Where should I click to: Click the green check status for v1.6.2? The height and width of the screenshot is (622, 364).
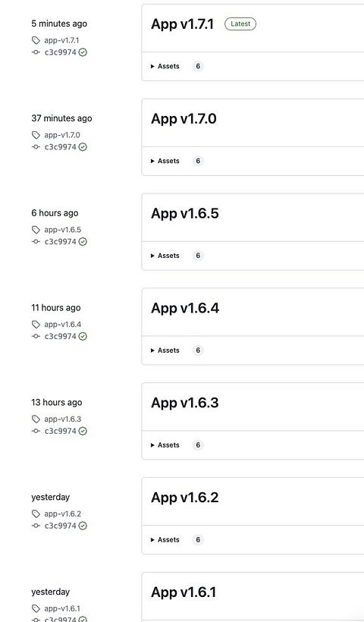(83, 525)
